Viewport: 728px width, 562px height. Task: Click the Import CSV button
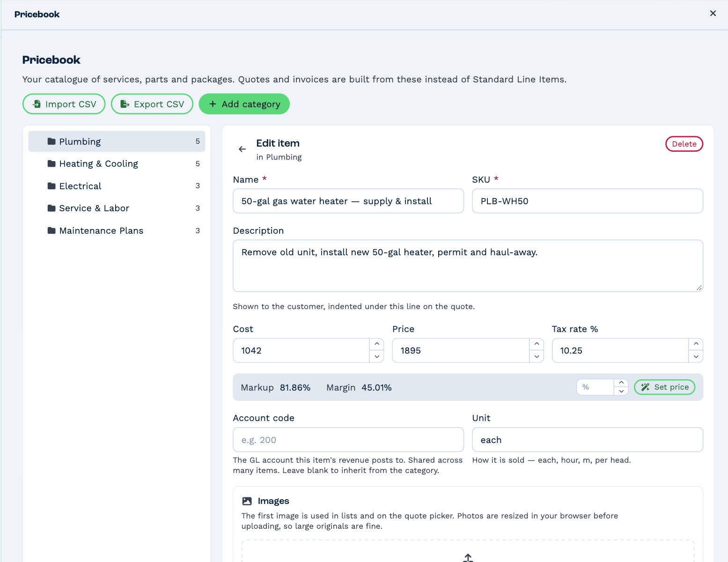(x=64, y=104)
